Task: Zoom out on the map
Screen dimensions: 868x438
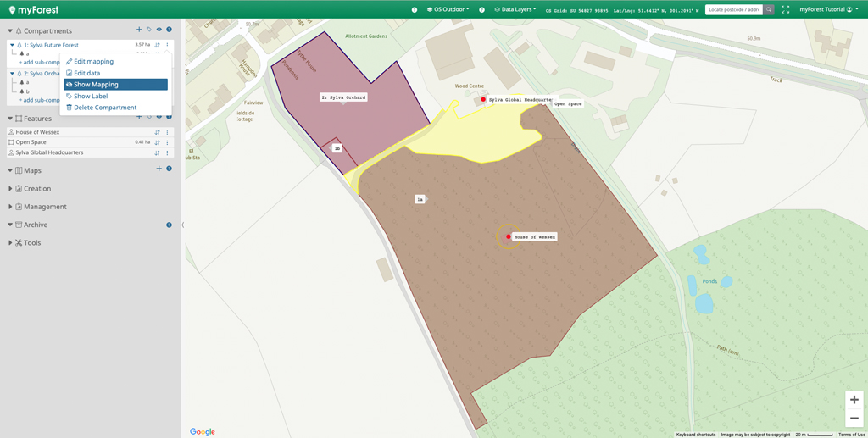Action: [x=854, y=419]
